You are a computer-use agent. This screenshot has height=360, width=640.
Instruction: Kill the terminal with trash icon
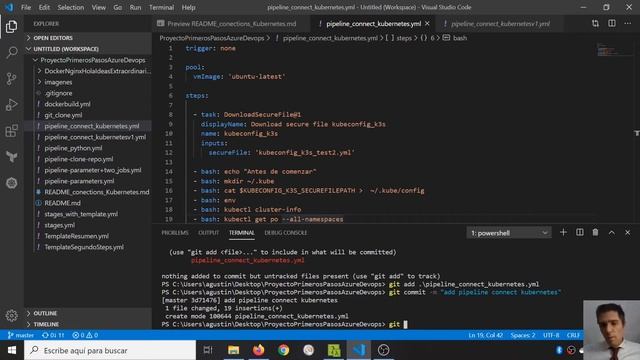595,233
